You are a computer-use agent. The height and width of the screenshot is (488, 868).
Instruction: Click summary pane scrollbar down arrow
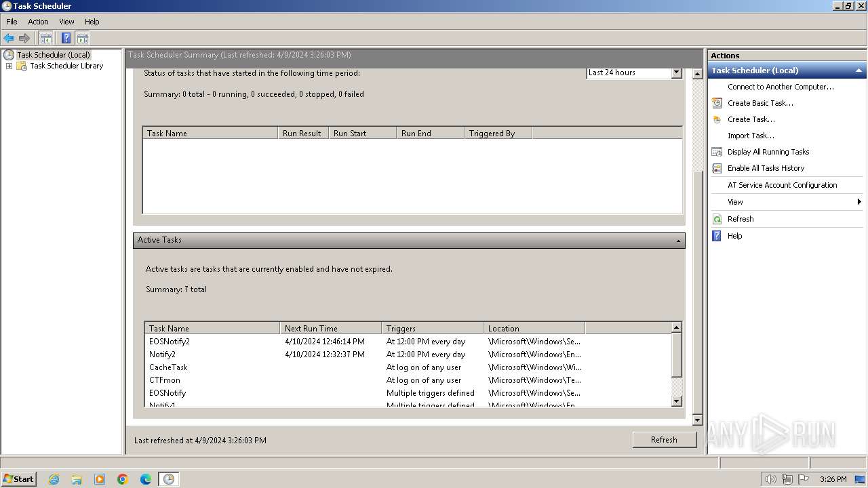(697, 420)
